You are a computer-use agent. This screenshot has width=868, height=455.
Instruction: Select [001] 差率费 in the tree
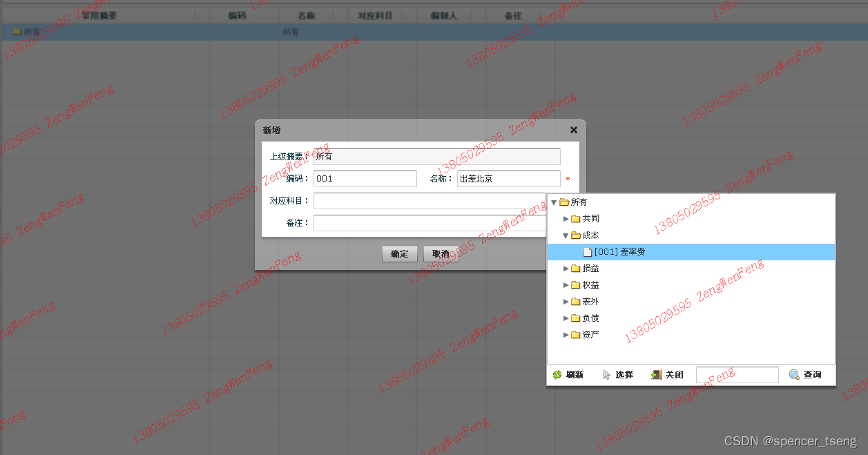[x=691, y=252]
